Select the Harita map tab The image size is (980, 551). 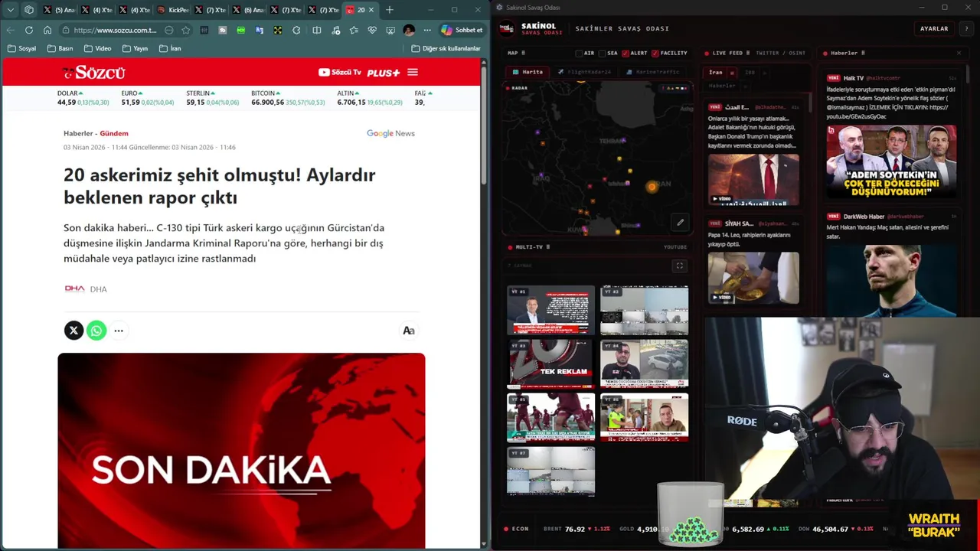tap(528, 72)
